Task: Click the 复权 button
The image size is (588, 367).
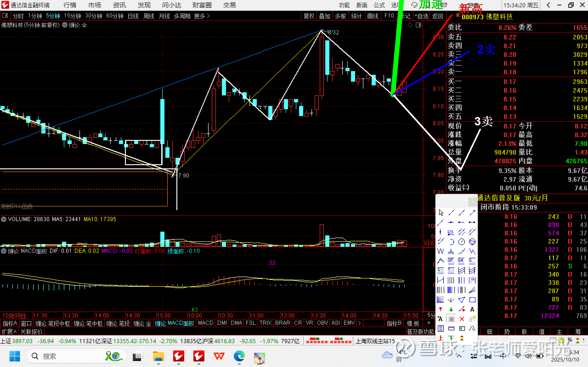Action: click(x=309, y=16)
